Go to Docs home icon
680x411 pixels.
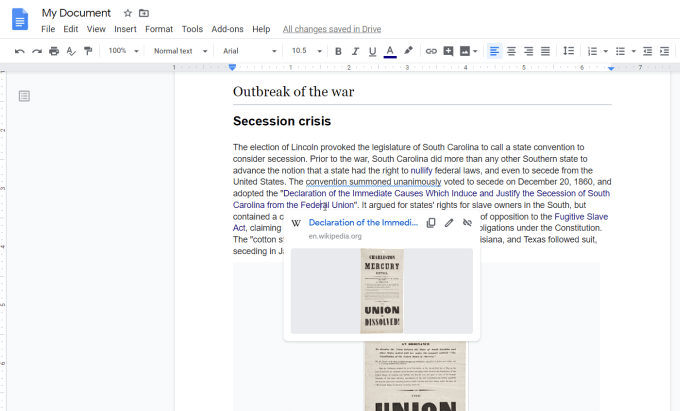tap(20, 20)
